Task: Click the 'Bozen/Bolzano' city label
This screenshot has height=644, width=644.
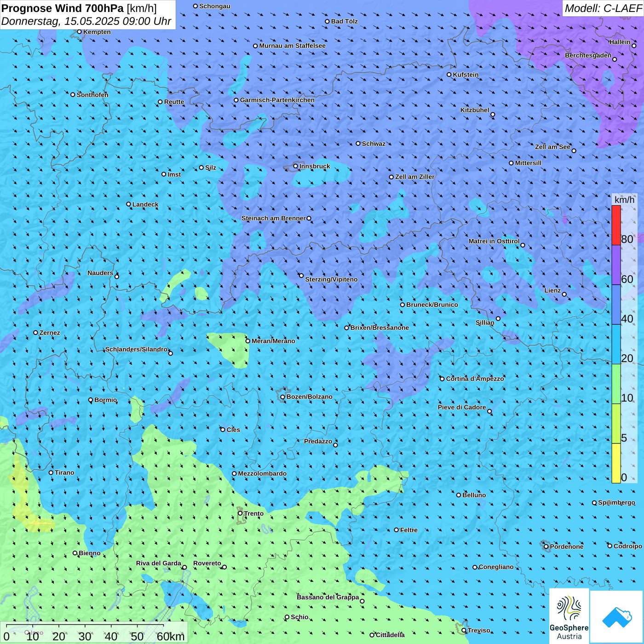Action: tap(309, 397)
